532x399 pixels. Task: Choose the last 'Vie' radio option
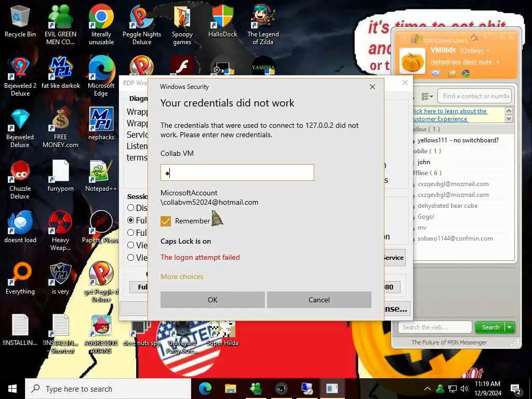(x=130, y=258)
